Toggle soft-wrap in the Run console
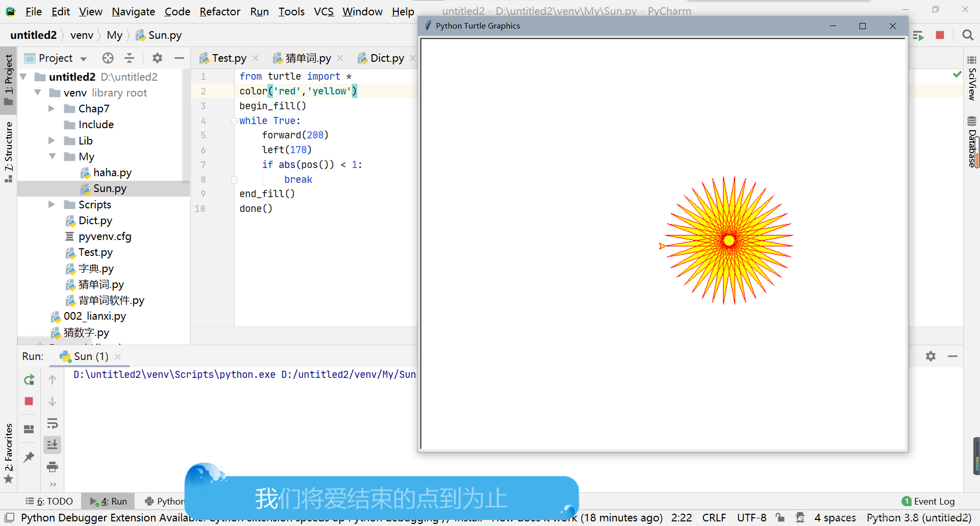Image resolution: width=980 pixels, height=526 pixels. click(52, 423)
